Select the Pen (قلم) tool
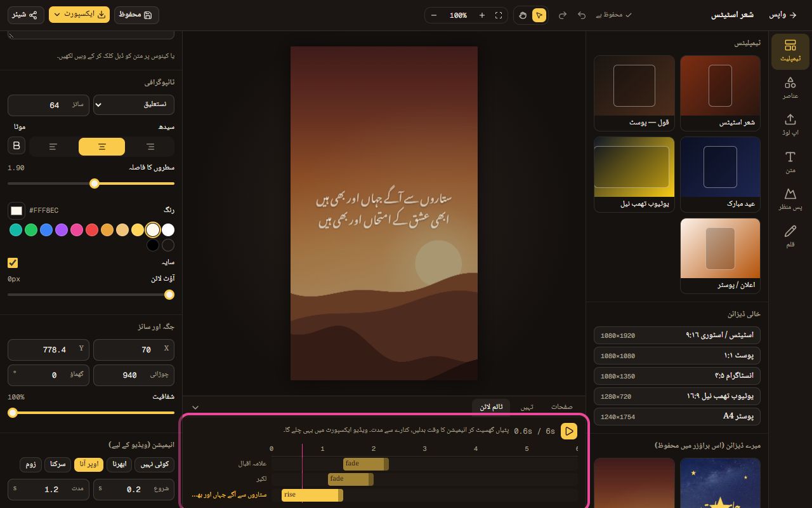The image size is (812, 508). tap(790, 236)
